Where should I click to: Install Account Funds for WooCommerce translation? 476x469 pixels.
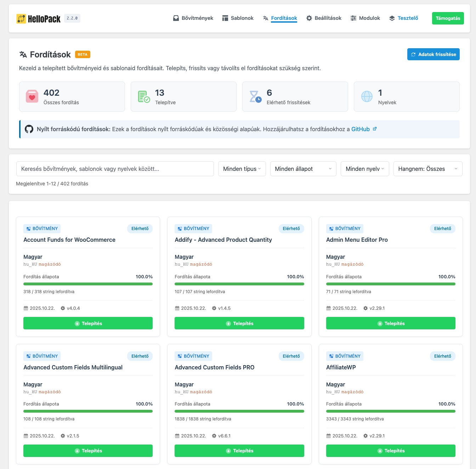[88, 323]
